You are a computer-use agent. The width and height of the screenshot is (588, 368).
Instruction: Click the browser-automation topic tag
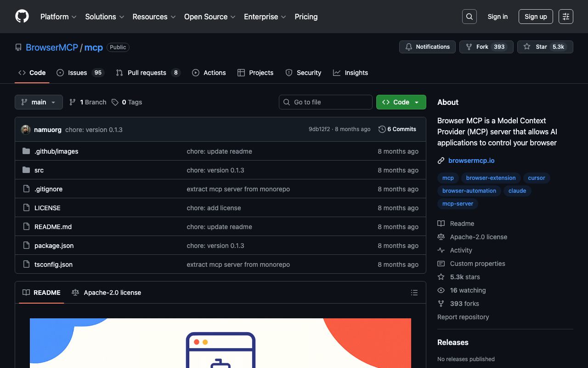point(469,191)
